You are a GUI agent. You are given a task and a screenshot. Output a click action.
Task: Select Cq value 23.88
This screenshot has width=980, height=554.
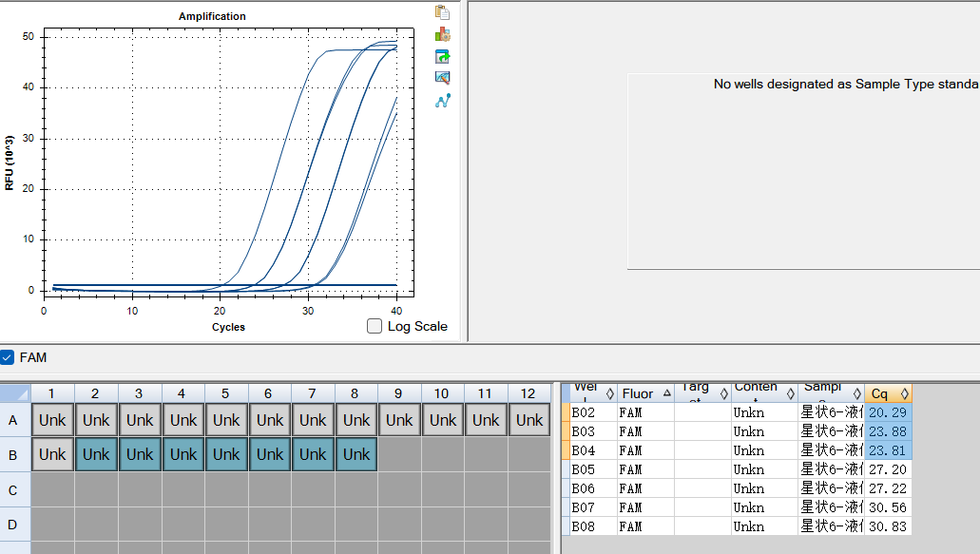888,431
